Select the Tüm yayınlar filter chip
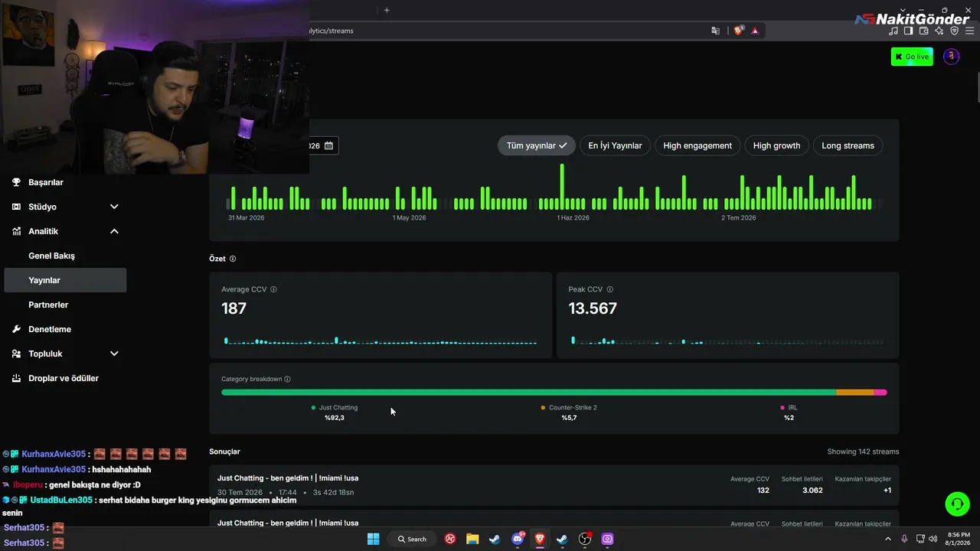Viewport: 980px width, 551px height. pyautogui.click(x=536, y=145)
